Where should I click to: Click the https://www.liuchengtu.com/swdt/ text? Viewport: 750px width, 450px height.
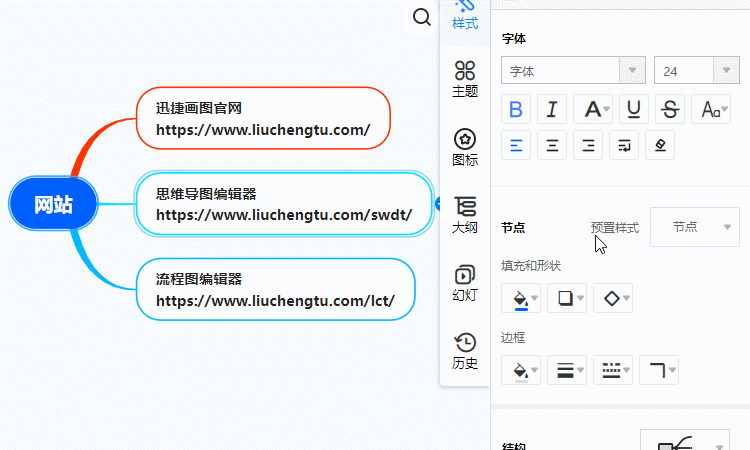(284, 215)
